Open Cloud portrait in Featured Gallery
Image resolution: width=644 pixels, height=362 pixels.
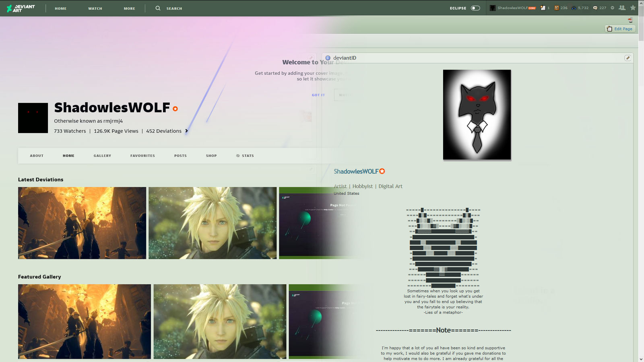pyautogui.click(x=220, y=321)
